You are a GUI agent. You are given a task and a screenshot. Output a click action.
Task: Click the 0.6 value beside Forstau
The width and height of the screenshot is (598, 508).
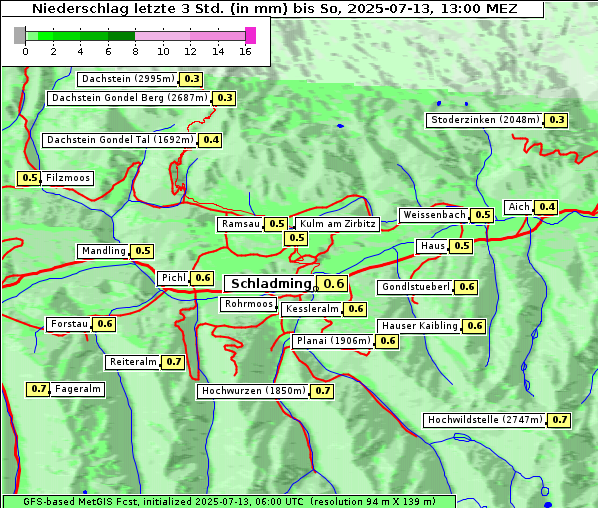104,325
